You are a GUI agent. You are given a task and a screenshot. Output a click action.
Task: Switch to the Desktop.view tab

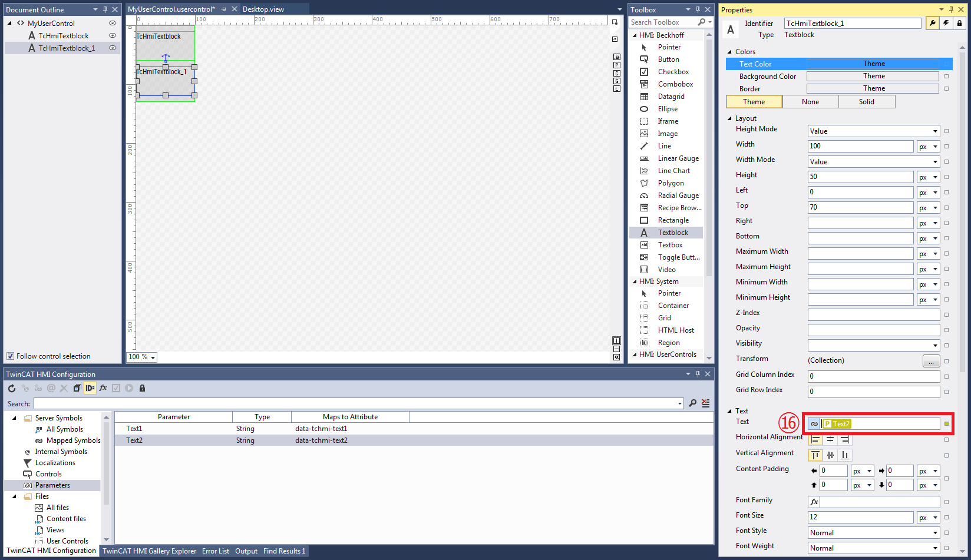[x=263, y=9]
